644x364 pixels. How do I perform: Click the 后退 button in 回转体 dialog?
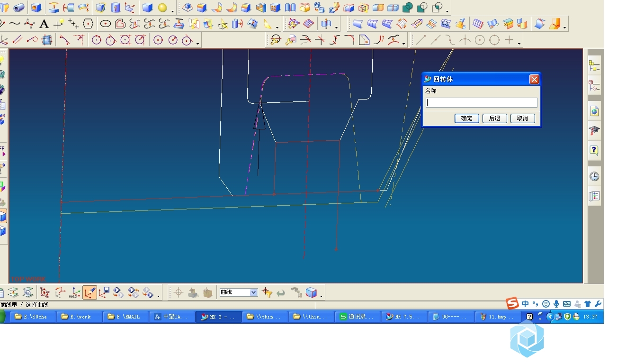(494, 118)
